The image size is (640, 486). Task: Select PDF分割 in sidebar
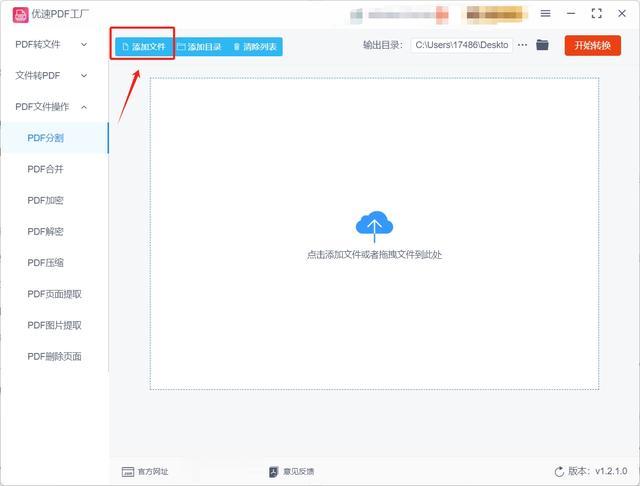[x=54, y=138]
